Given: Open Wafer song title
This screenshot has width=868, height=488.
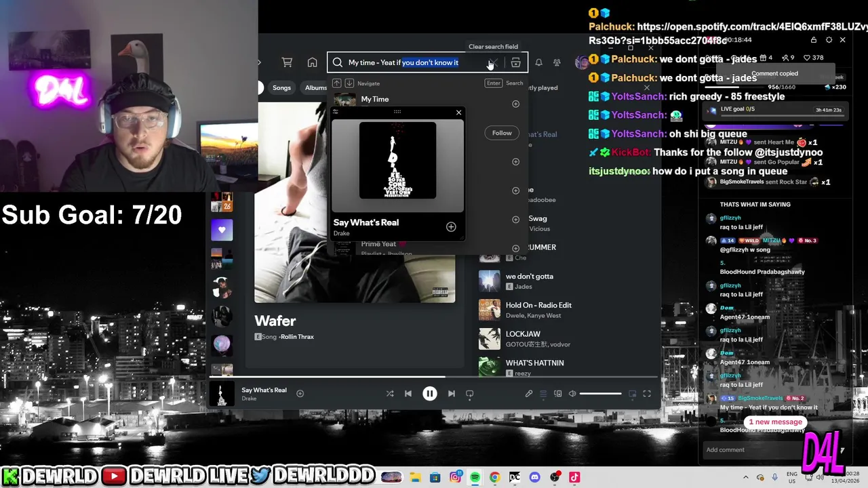Looking at the screenshot, I should point(275,321).
